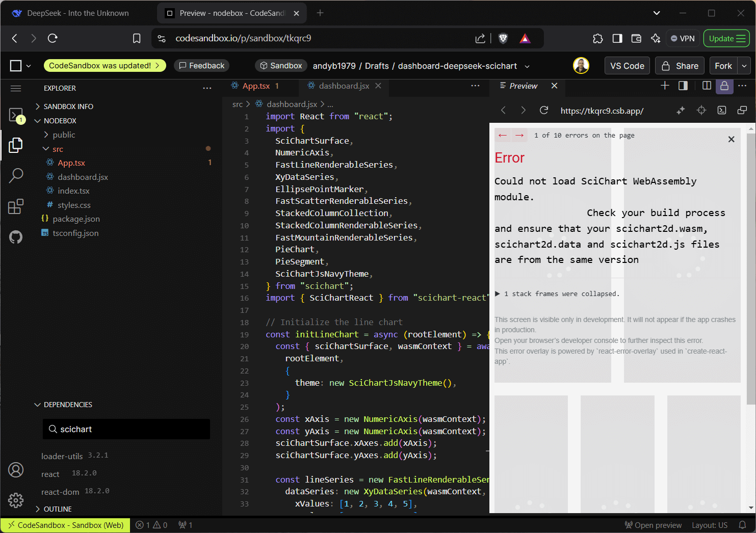This screenshot has width=756, height=533.
Task: Switch to the App.tsx editor tab
Action: click(256, 86)
